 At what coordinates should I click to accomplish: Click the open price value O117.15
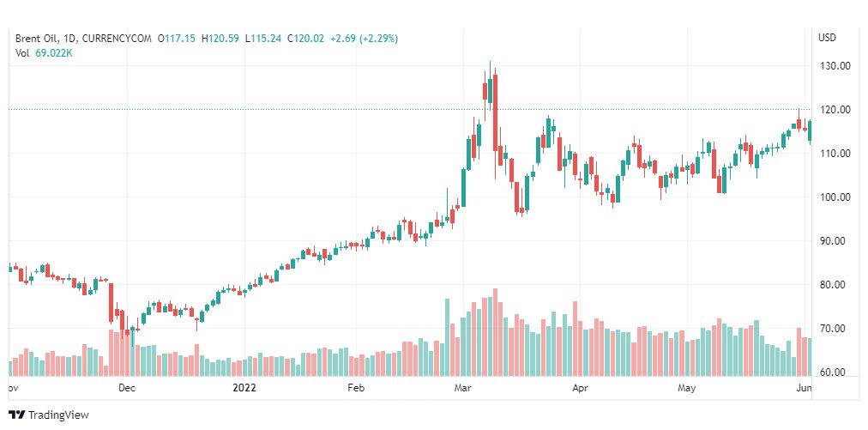177,39
